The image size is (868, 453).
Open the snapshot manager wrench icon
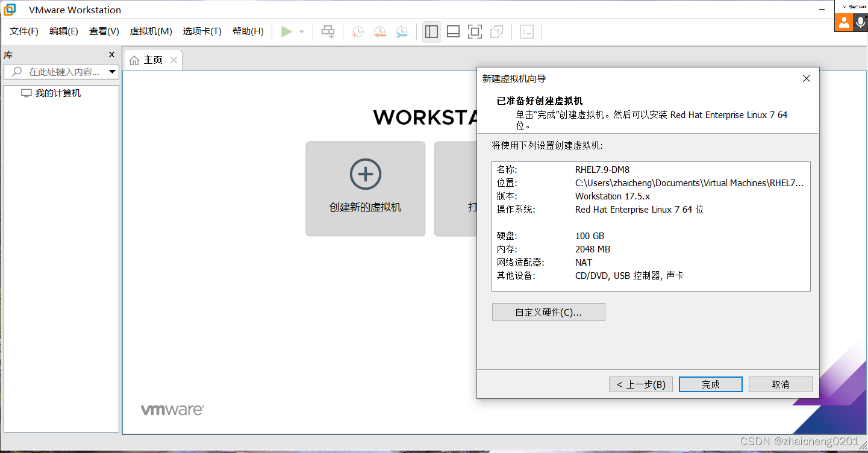point(401,32)
